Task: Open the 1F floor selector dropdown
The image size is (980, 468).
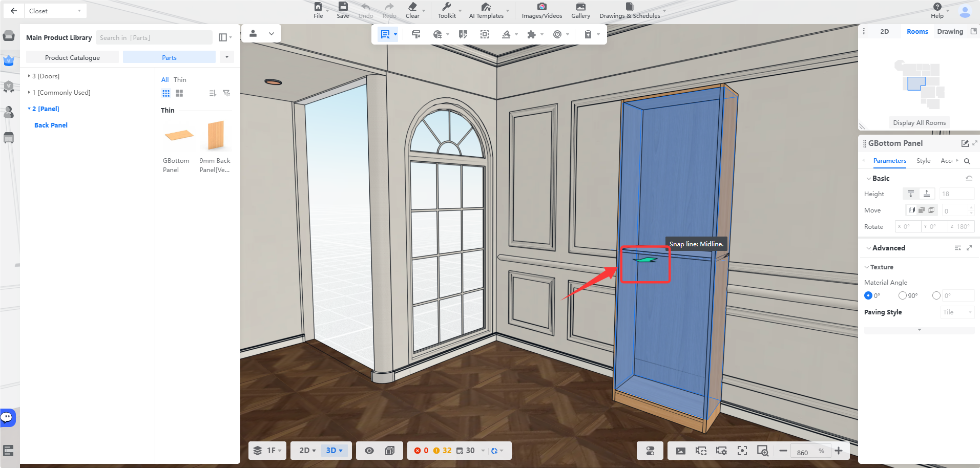Action: tap(267, 451)
